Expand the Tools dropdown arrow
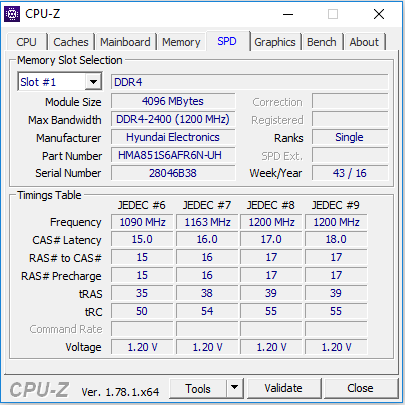 tap(235, 388)
